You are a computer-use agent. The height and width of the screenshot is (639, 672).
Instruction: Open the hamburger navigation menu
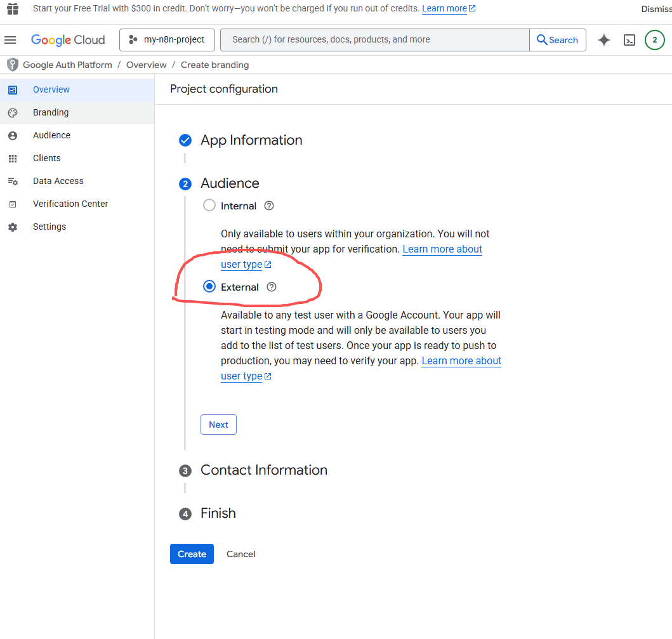pos(10,40)
